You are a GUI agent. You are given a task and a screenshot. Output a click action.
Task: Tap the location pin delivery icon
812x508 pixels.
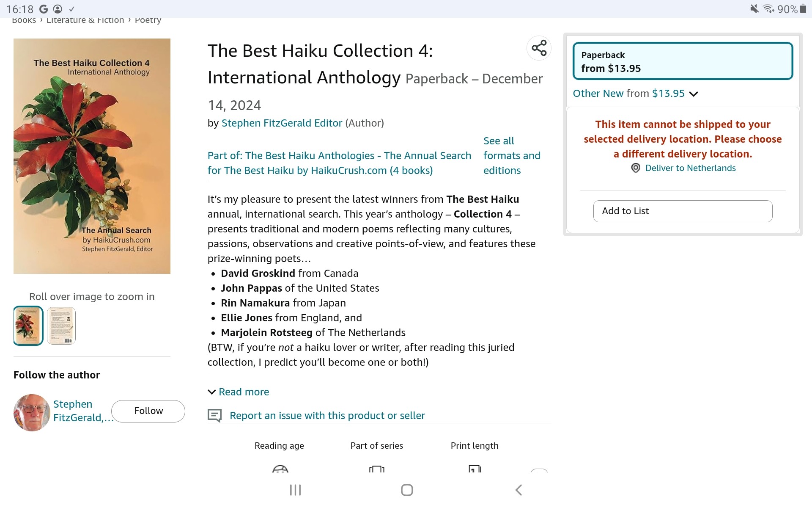635,168
